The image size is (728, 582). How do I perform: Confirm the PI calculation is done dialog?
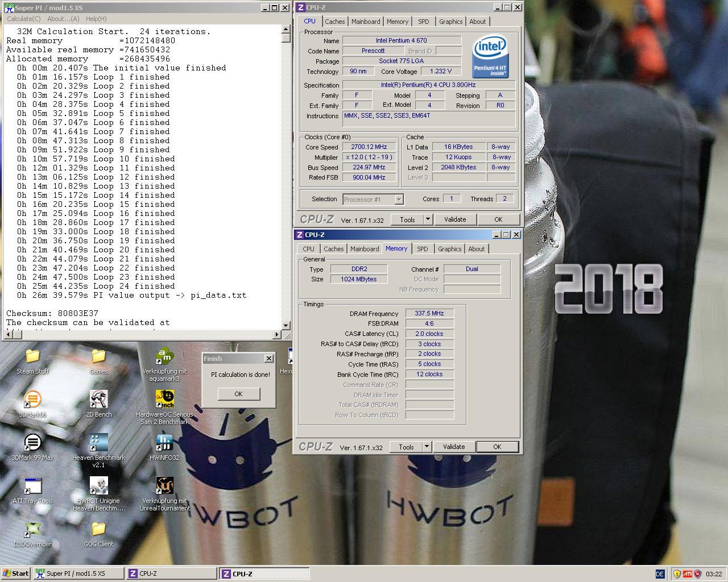point(238,394)
